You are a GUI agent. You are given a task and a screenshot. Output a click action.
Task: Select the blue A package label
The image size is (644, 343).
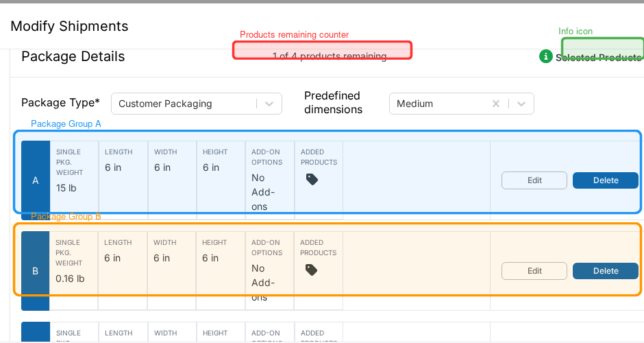(x=36, y=180)
